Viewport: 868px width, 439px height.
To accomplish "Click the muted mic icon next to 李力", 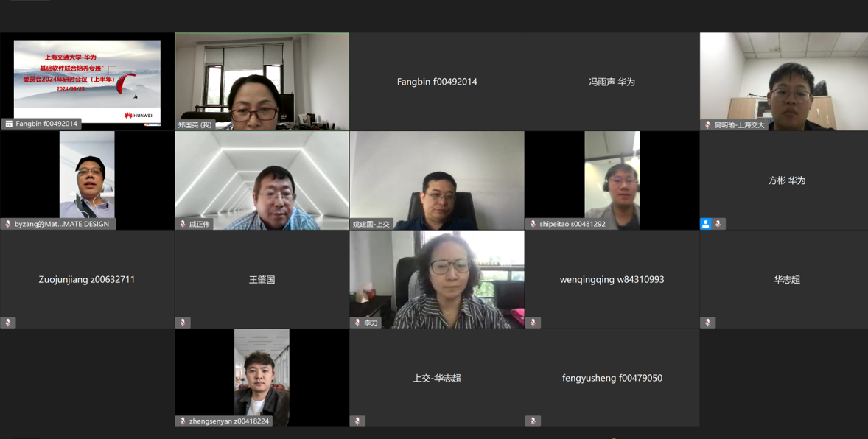I will click(x=357, y=323).
